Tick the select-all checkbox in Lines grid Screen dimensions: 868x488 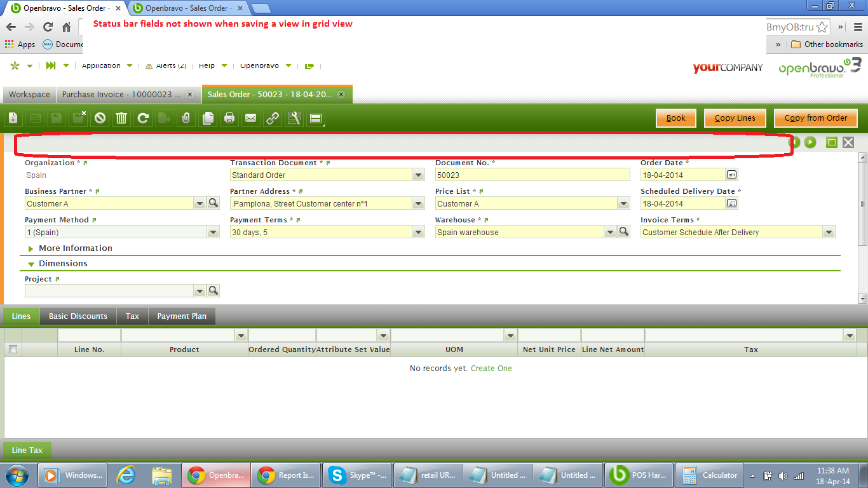13,349
